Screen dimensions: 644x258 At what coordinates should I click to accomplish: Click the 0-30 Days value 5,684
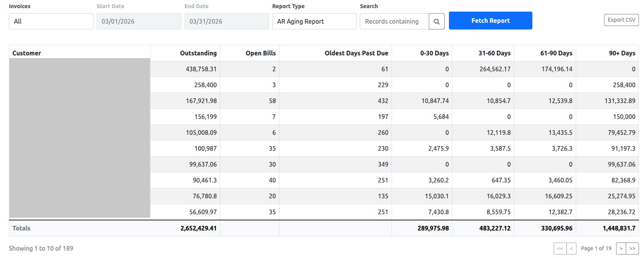pos(441,117)
